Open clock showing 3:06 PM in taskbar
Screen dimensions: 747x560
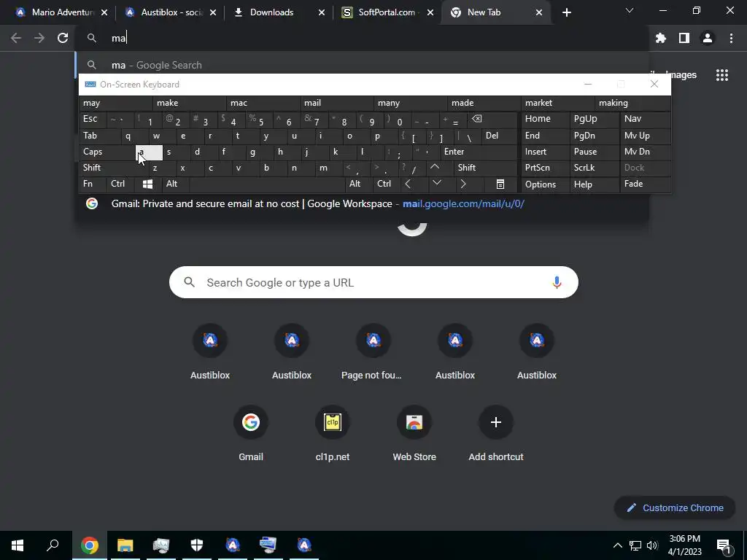click(x=684, y=545)
